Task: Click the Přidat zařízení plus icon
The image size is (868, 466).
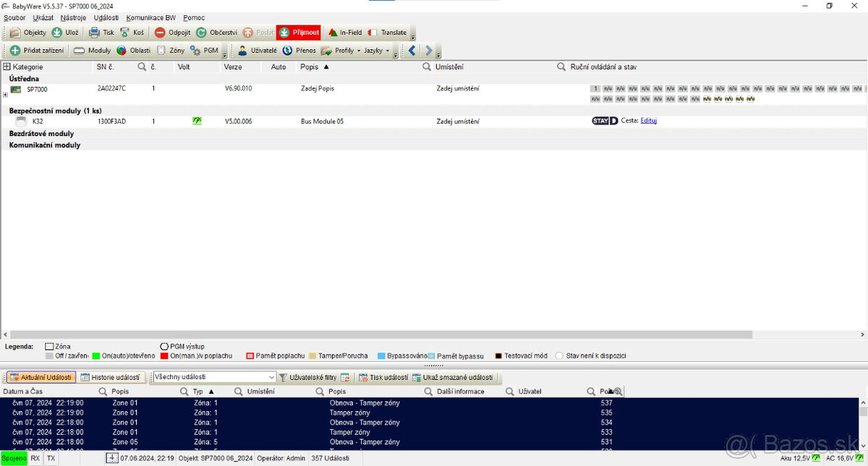Action: [x=15, y=51]
